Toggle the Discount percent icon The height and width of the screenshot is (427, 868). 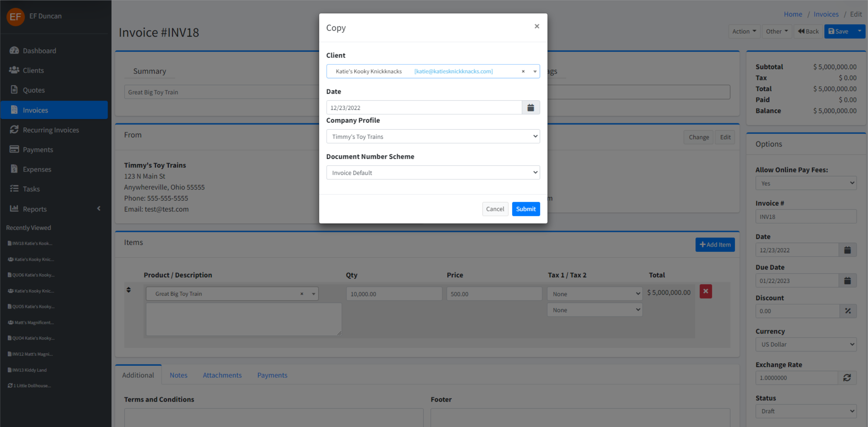point(848,311)
